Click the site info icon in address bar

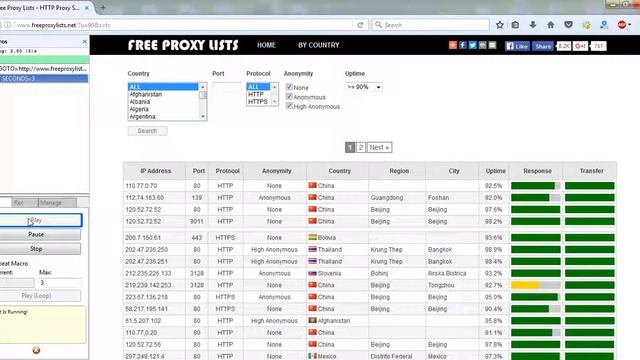(8, 25)
